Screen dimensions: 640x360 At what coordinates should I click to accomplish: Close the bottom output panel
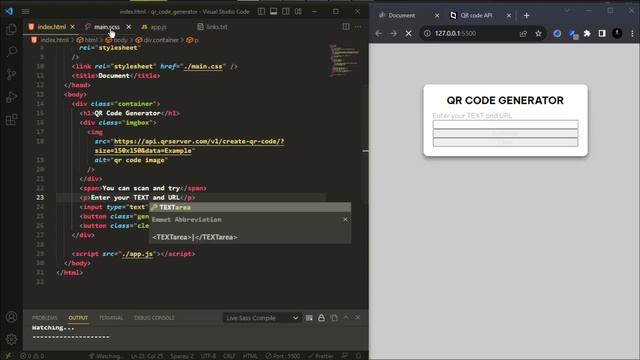(x=358, y=318)
